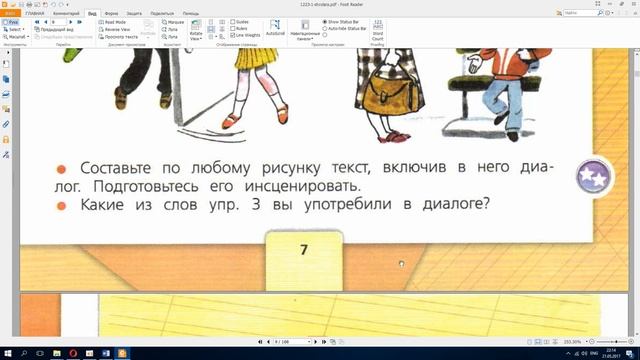The width and height of the screenshot is (640, 360).
Task: Start AutoScroll
Action: [275, 27]
